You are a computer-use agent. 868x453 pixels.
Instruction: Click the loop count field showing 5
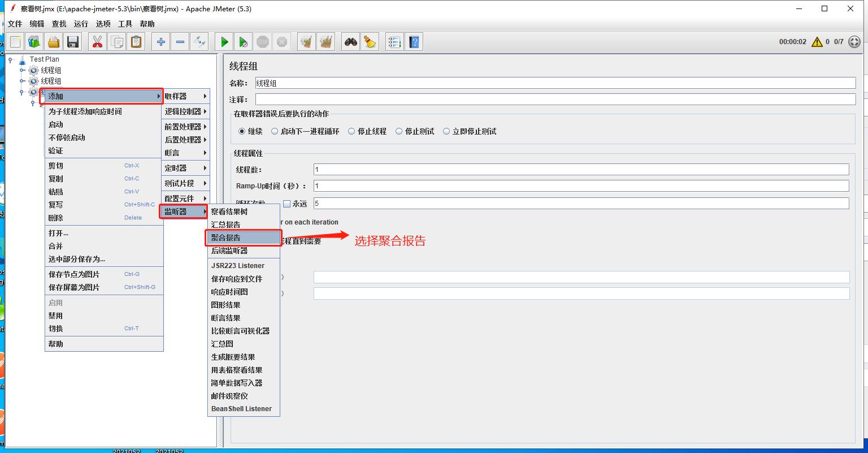[581, 203]
